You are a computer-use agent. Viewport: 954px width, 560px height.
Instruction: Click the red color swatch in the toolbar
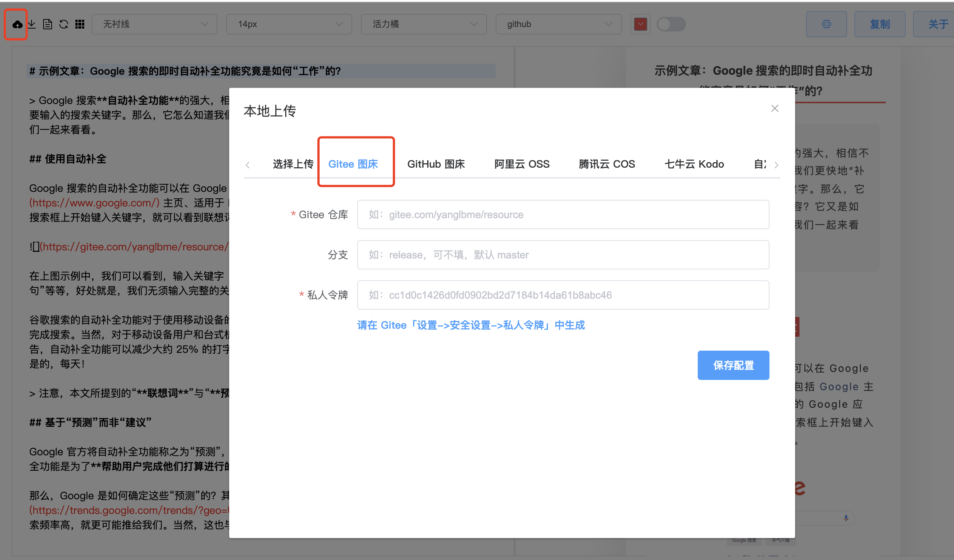click(x=640, y=24)
